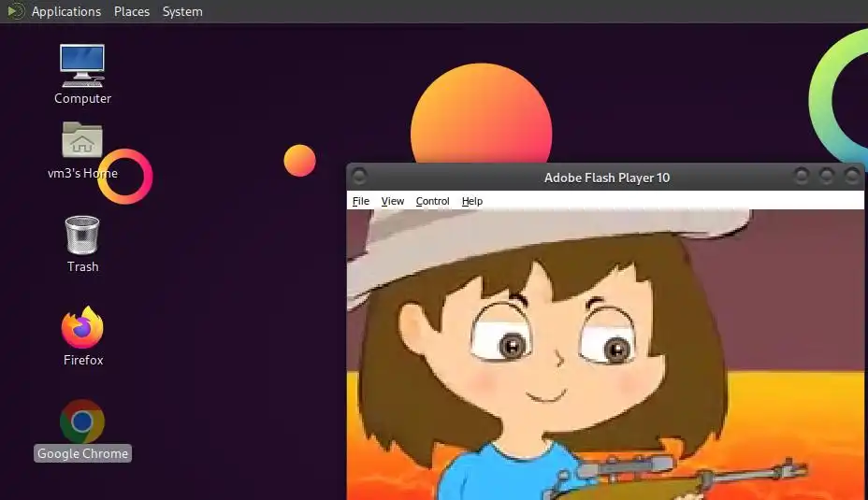Open the vm3's Home folder icon

(82, 139)
